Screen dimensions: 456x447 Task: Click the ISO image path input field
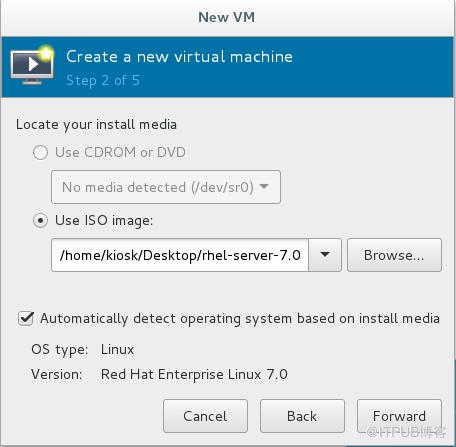(x=180, y=255)
